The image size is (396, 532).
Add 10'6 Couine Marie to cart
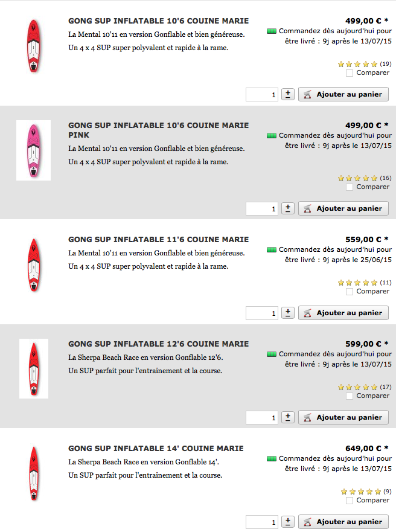point(343,94)
